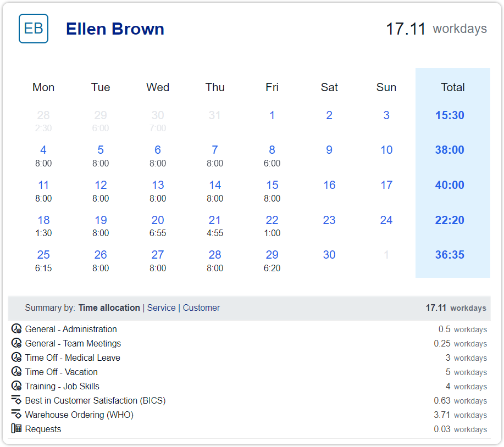Open calendar day 27
Image resolution: width=504 pixels, height=447 pixels.
[x=158, y=255]
